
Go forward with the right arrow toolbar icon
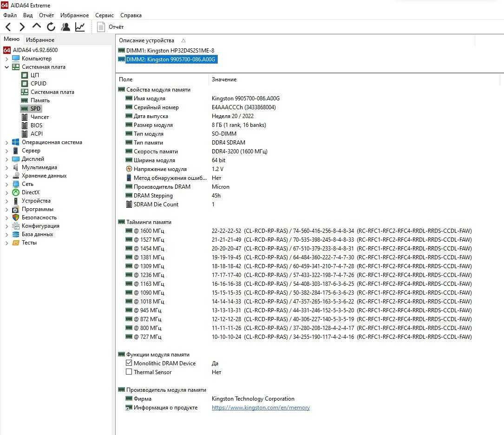coord(22,27)
